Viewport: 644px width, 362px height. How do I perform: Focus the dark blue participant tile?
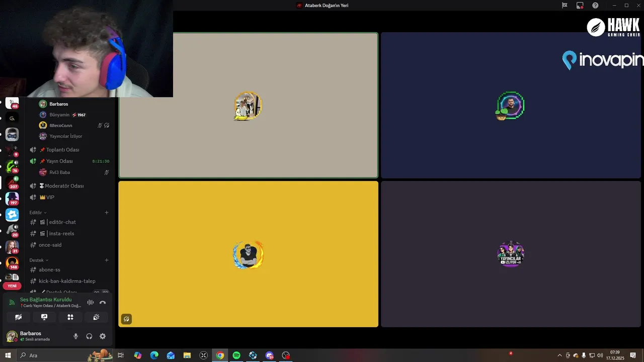click(511, 105)
